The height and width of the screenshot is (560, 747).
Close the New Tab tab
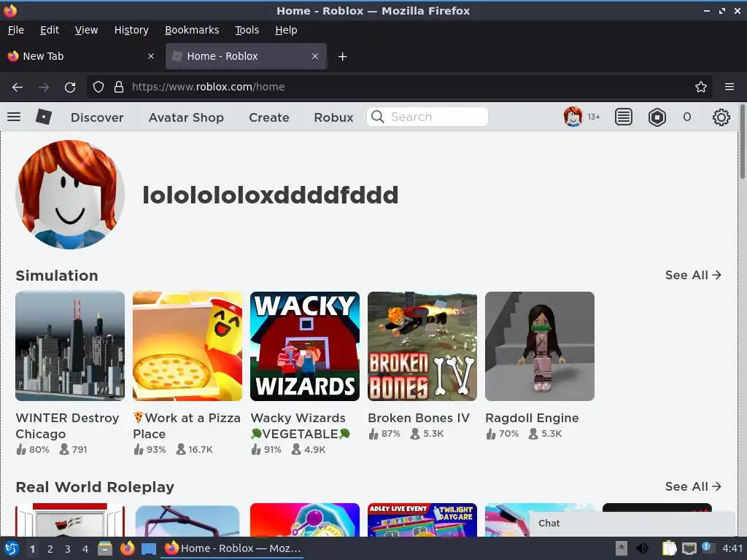(x=151, y=56)
